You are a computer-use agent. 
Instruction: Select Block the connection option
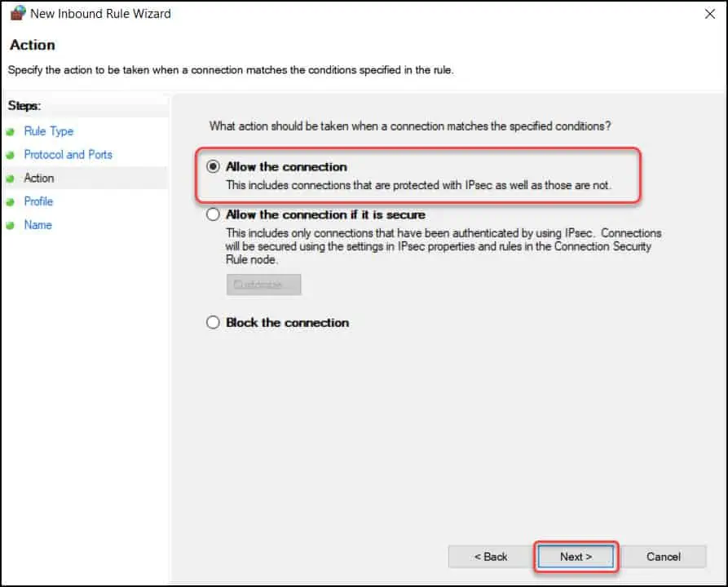coord(213,322)
